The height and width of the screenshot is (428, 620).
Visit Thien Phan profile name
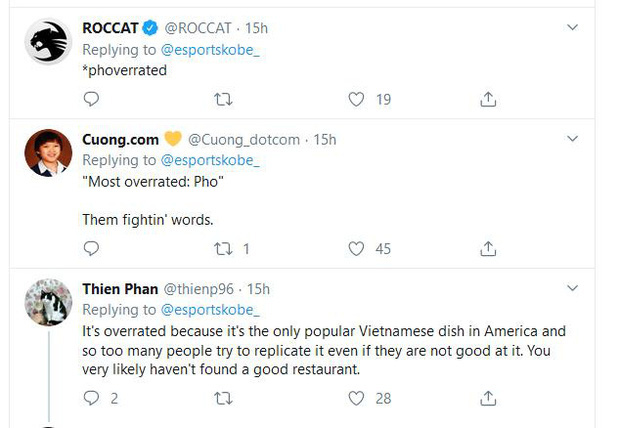tap(120, 289)
